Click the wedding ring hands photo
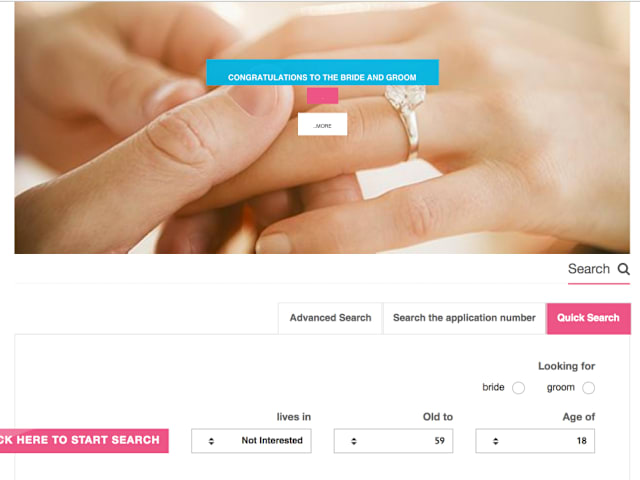The image size is (640, 480). (x=322, y=184)
